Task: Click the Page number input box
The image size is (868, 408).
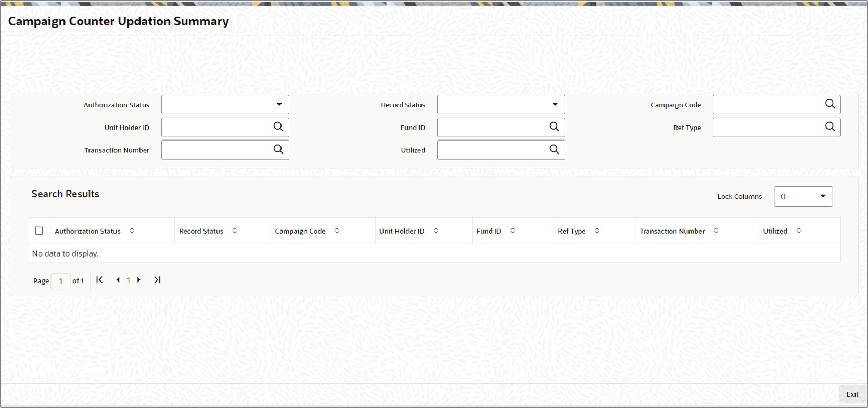Action: pyautogui.click(x=60, y=281)
